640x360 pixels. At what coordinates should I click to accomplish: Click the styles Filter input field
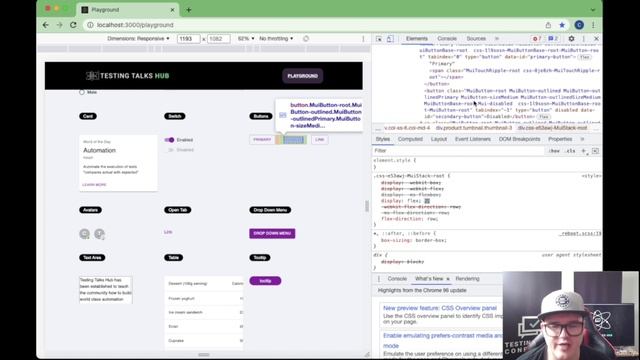tap(459, 151)
